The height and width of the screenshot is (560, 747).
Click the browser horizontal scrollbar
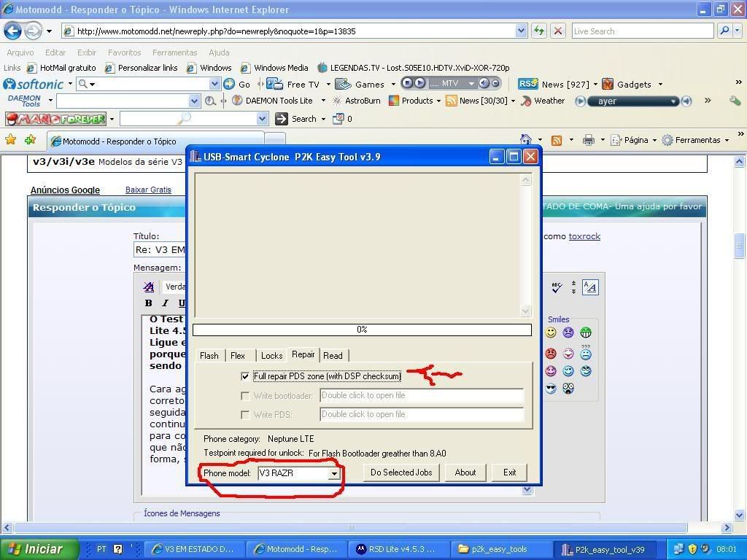(351, 527)
